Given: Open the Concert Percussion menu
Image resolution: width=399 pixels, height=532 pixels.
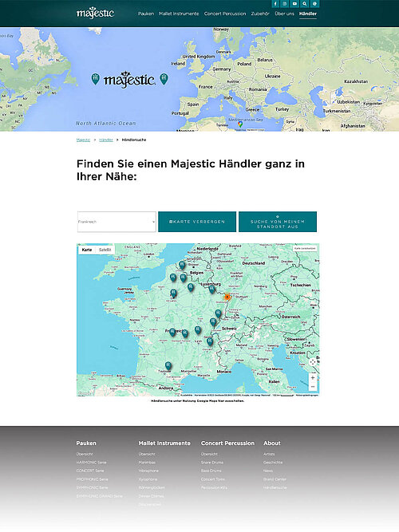Looking at the screenshot, I should point(225,14).
